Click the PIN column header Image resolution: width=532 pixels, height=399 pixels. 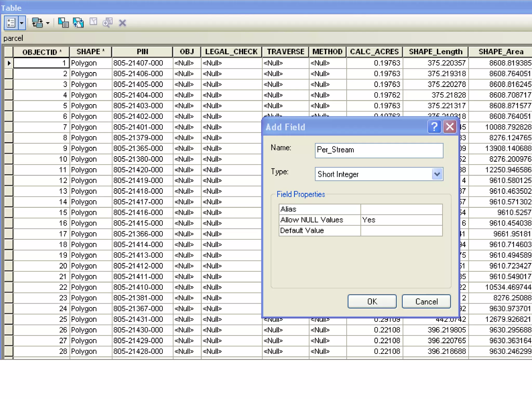[142, 52]
